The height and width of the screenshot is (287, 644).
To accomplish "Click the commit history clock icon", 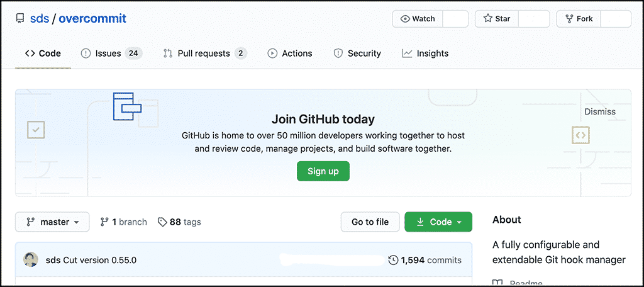I will pyautogui.click(x=393, y=260).
